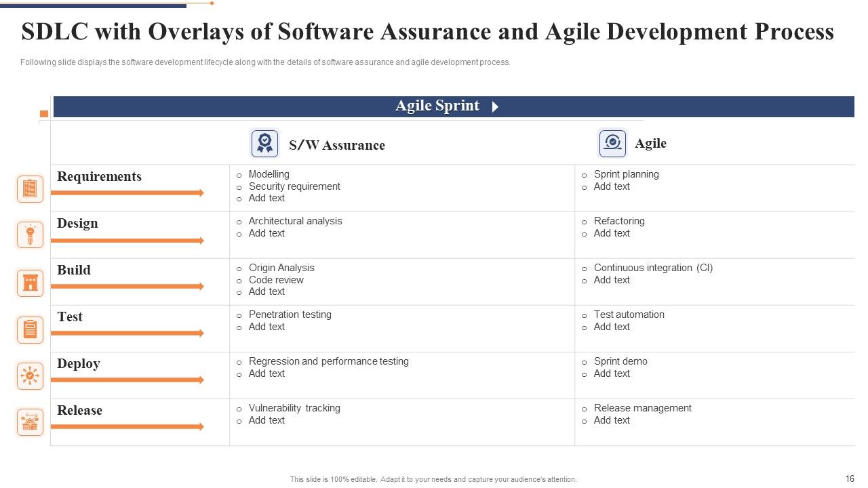The width and height of the screenshot is (868, 488).
Task: Click the Test automation bullet
Action: coord(629,314)
